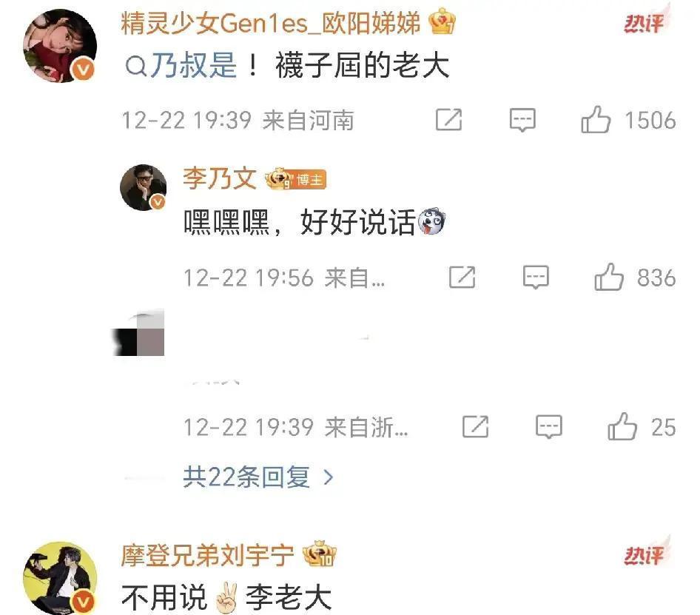Expand 共22条回复 replies

pos(246,477)
